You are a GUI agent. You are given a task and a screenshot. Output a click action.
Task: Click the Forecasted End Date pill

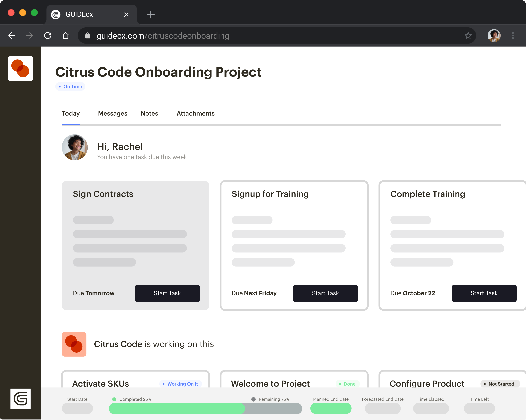[x=383, y=408]
